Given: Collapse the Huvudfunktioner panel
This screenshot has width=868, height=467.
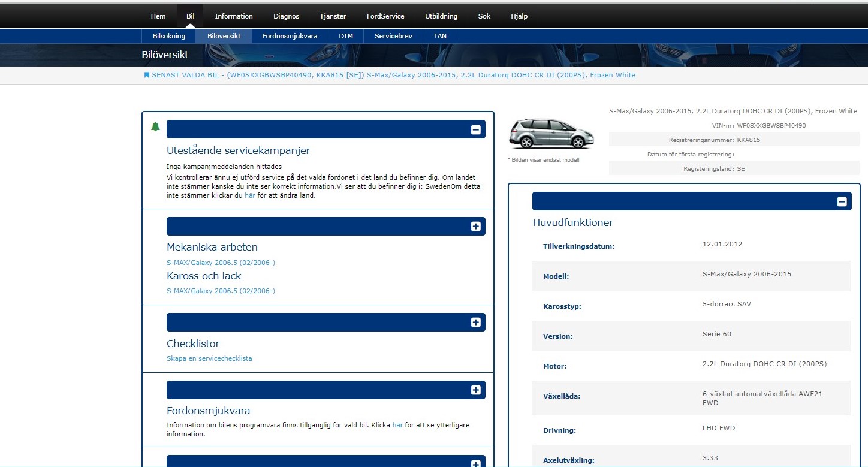Looking at the screenshot, I should [842, 202].
